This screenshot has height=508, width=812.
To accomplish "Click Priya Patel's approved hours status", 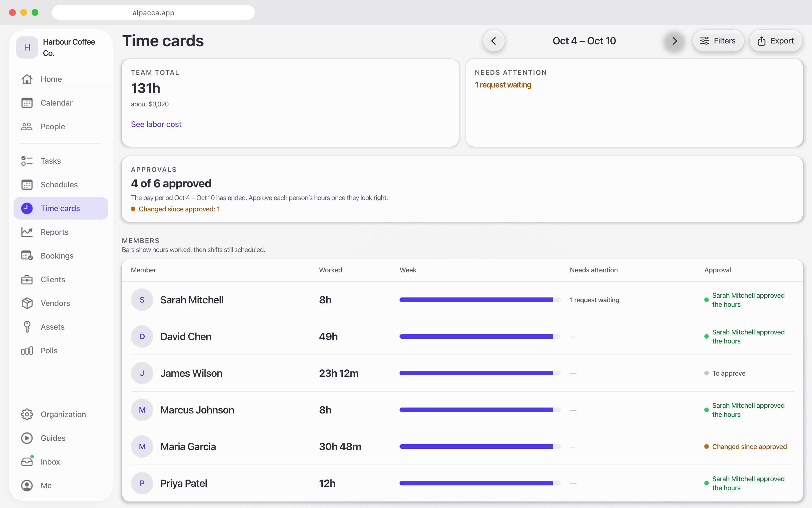I will [x=745, y=483].
